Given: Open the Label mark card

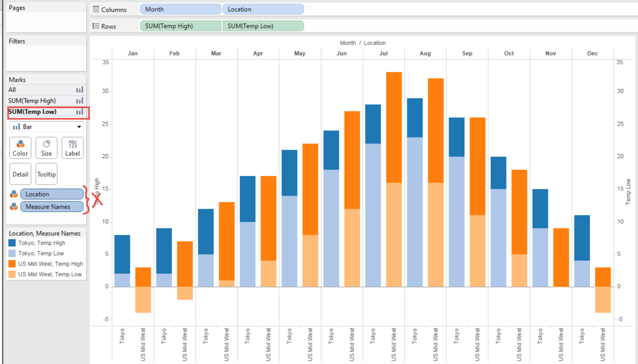Looking at the screenshot, I should pos(72,148).
